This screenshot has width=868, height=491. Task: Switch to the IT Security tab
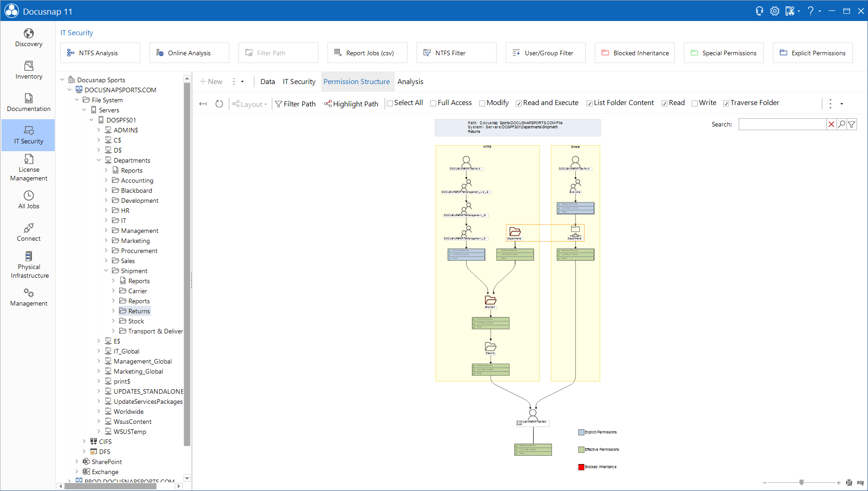click(299, 81)
